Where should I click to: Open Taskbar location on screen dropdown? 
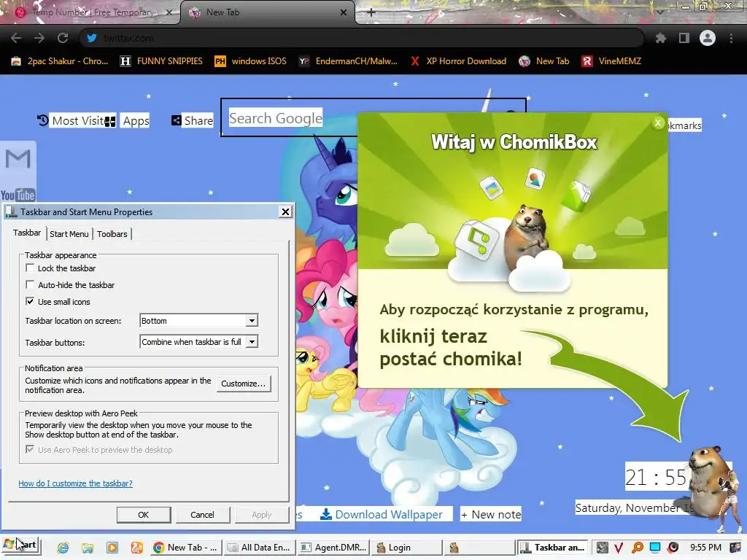click(198, 321)
